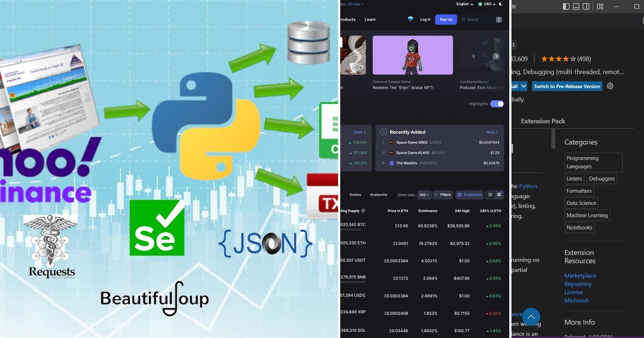Enable the Highlights toggle switch
The image size is (644, 338).
point(497,104)
